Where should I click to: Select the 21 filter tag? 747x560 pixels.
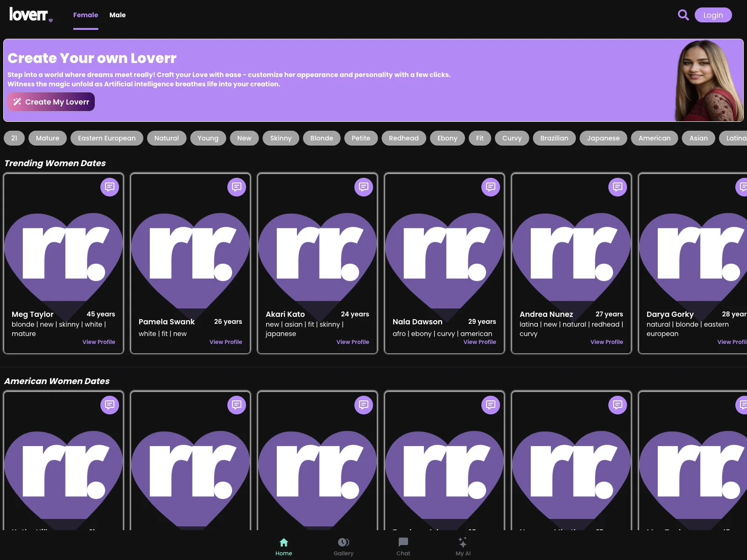[x=14, y=138]
